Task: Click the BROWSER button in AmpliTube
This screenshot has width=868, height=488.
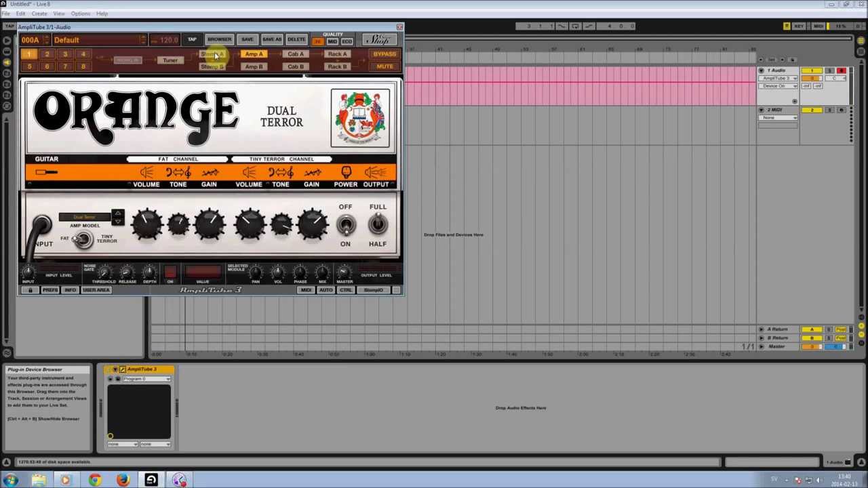Action: coord(219,39)
